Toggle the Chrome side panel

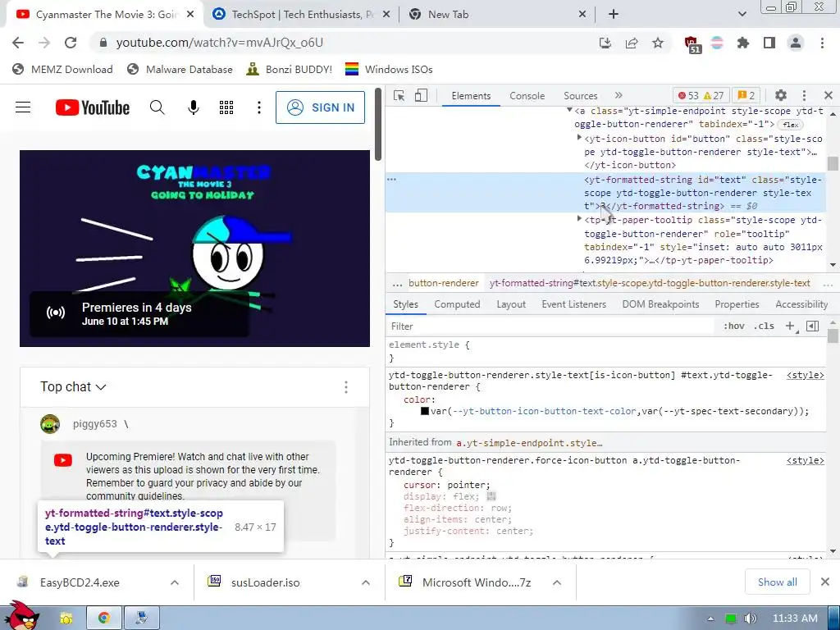click(x=769, y=43)
